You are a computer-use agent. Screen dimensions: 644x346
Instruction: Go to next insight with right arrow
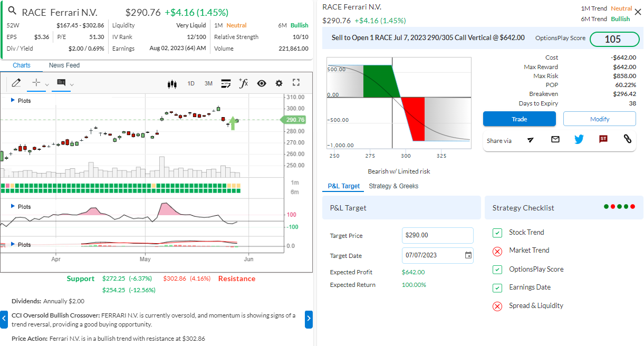(309, 319)
